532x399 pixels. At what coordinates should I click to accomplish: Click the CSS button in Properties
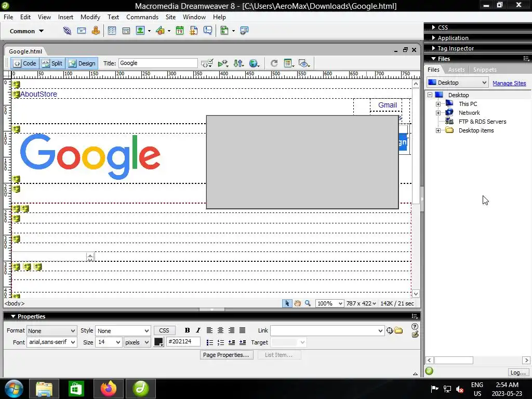(x=164, y=330)
